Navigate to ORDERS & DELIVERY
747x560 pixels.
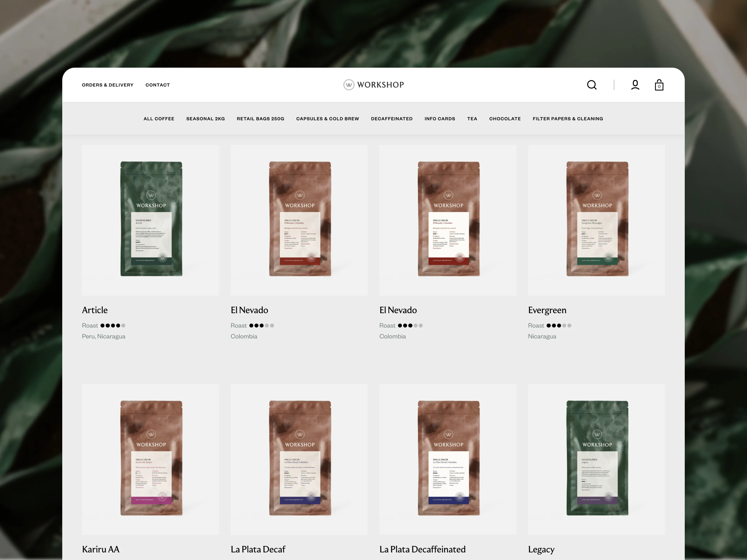click(x=108, y=85)
